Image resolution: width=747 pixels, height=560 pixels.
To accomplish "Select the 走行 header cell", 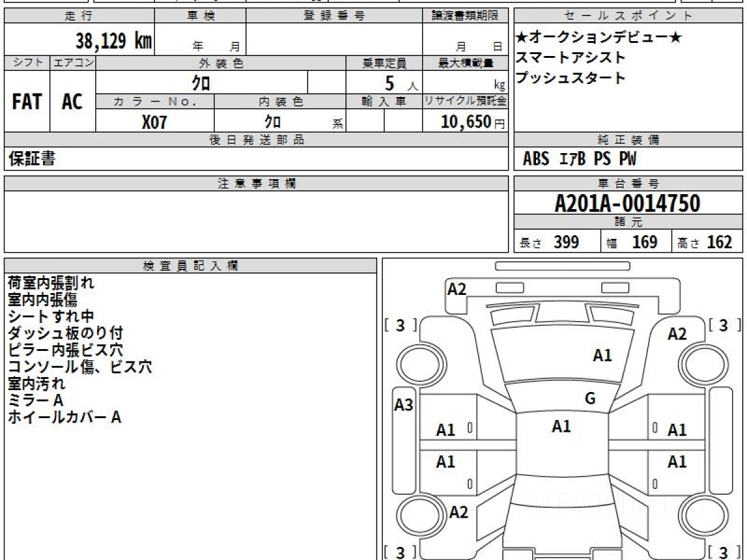I will click(79, 16).
